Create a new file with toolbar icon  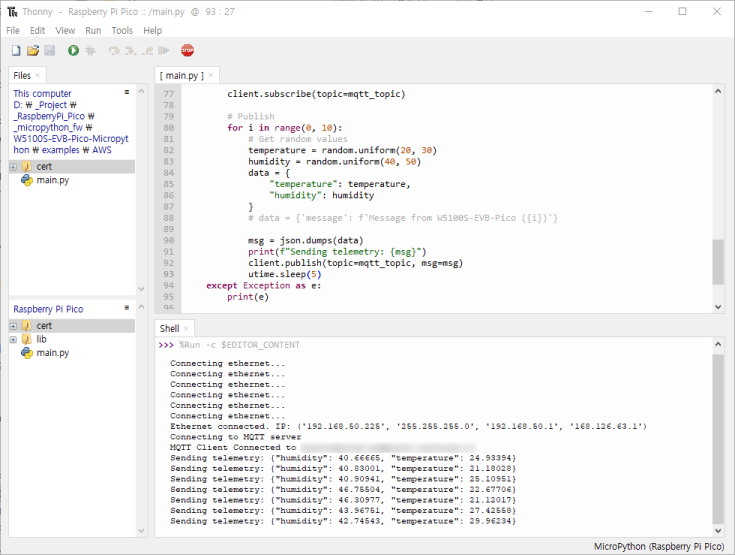tap(16, 51)
